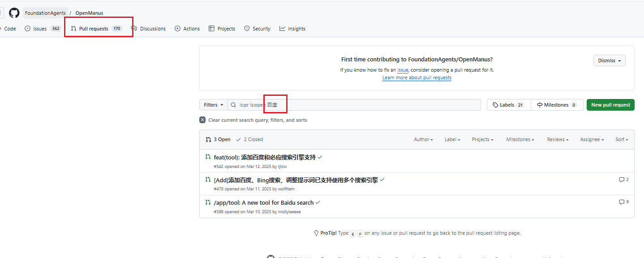Screen dimensions: 644x258
Task: Click the Issues count badge 362
Action: coord(56,29)
